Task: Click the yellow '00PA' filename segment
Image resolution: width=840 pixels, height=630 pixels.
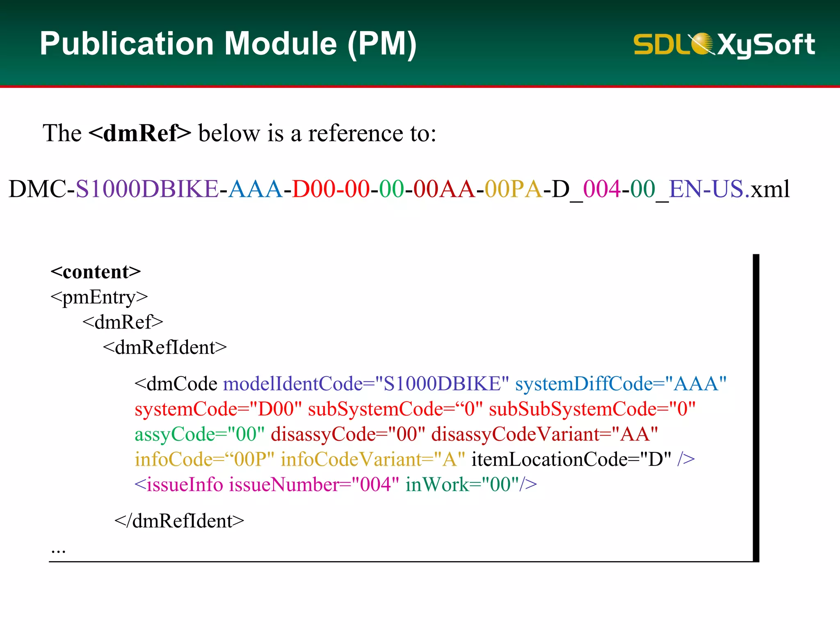Action: tap(514, 189)
